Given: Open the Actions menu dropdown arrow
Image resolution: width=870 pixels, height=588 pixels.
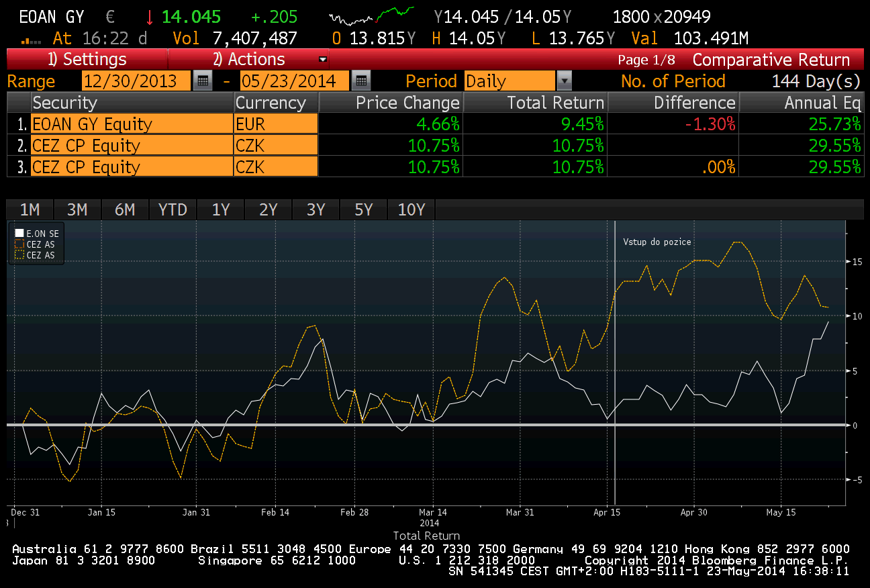Looking at the screenshot, I should pyautogui.click(x=323, y=59).
